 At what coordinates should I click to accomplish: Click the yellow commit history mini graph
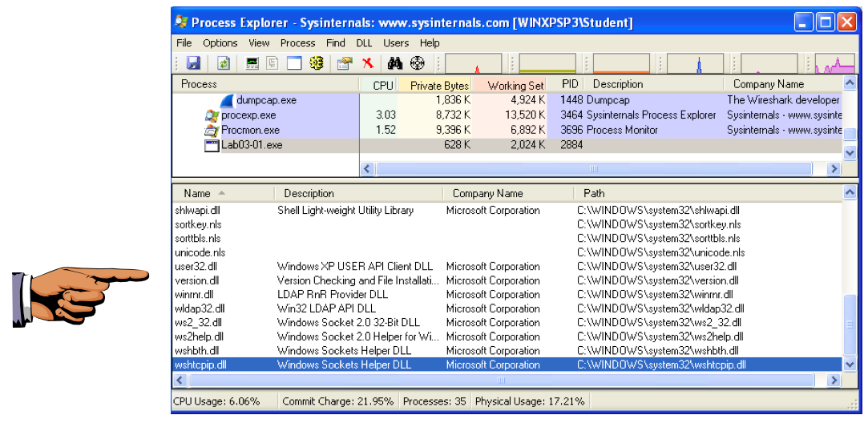(x=547, y=63)
